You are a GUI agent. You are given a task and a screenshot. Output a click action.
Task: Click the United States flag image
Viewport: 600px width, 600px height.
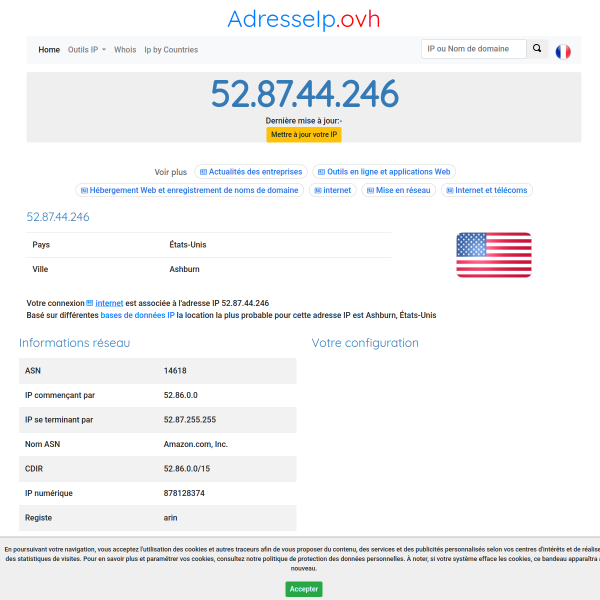tap(494, 255)
